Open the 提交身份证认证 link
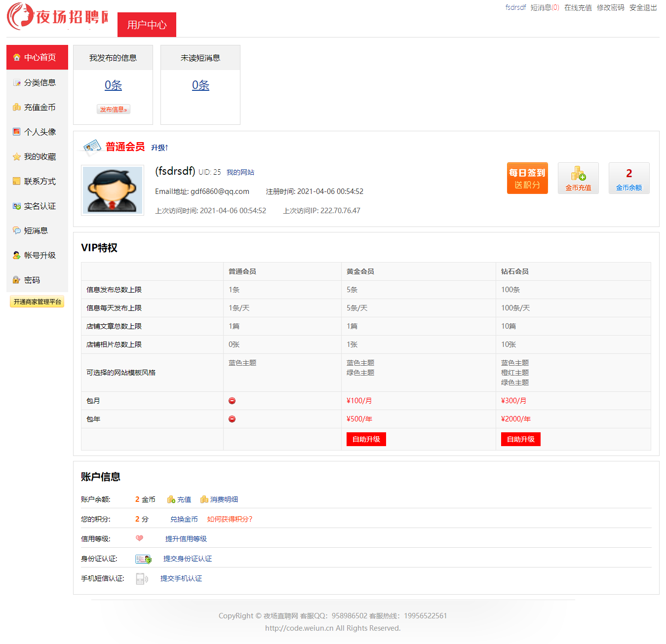Screen dimensions: 666x644 click(x=187, y=559)
